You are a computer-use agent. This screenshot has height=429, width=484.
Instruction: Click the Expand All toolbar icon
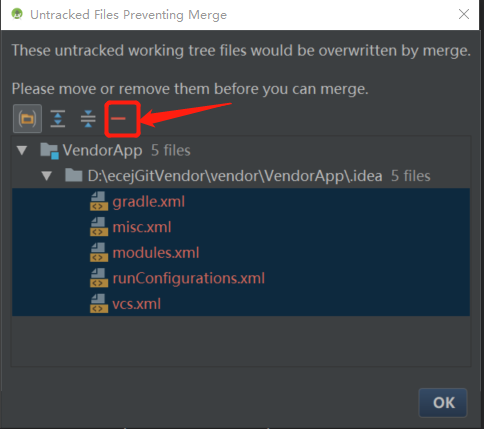click(x=58, y=118)
